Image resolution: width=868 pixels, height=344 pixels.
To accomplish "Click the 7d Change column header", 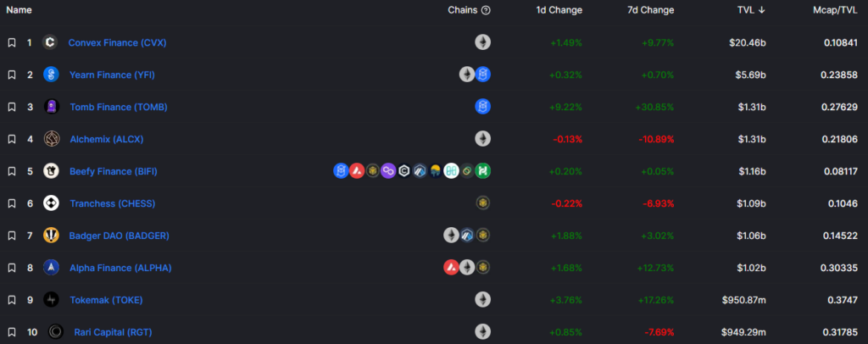I will [x=651, y=11].
